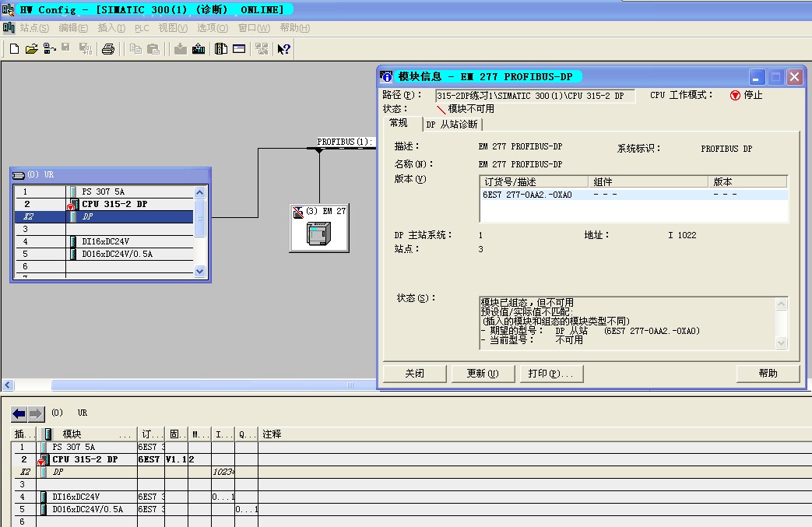This screenshot has width=812, height=527.
Task: Click the Open station folder icon
Action: point(31,49)
